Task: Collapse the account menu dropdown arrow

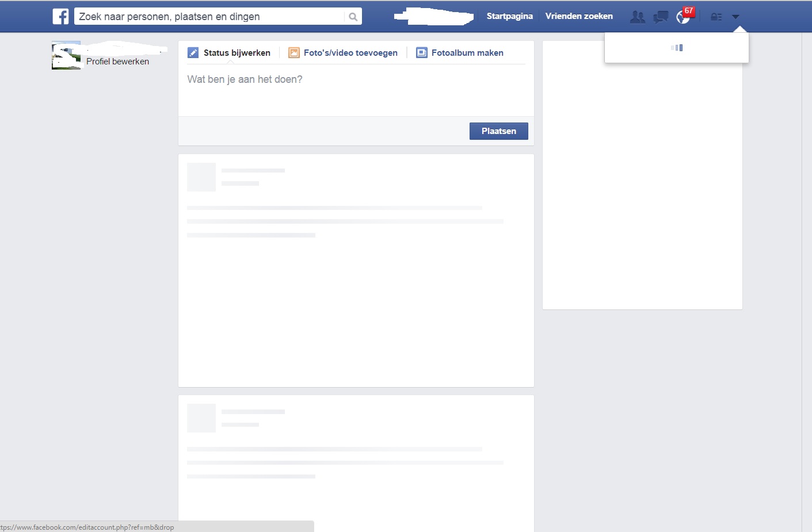Action: (735, 17)
